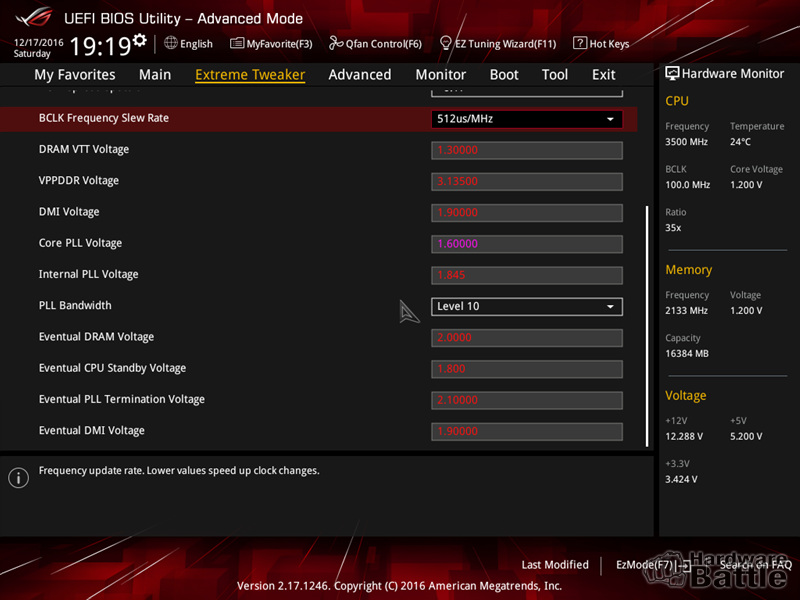
Task: Click Eventual PLL Termination Voltage field
Action: (x=527, y=400)
